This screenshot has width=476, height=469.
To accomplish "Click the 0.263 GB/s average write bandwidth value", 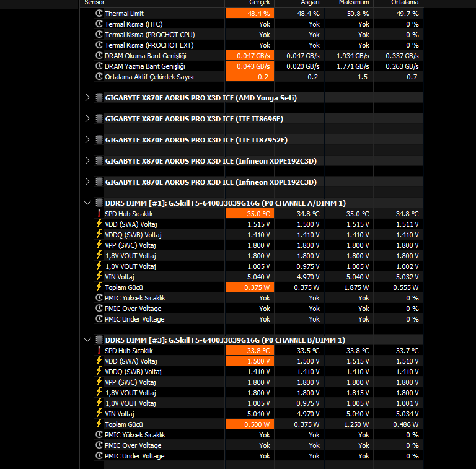I will pos(402,66).
